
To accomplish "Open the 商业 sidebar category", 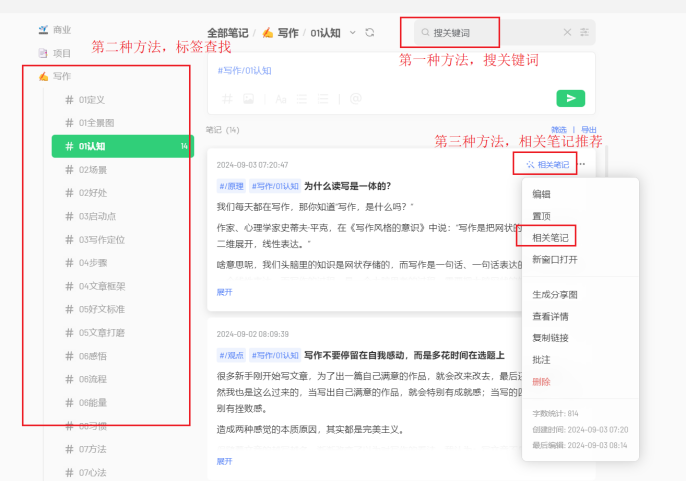I will click(x=55, y=30).
